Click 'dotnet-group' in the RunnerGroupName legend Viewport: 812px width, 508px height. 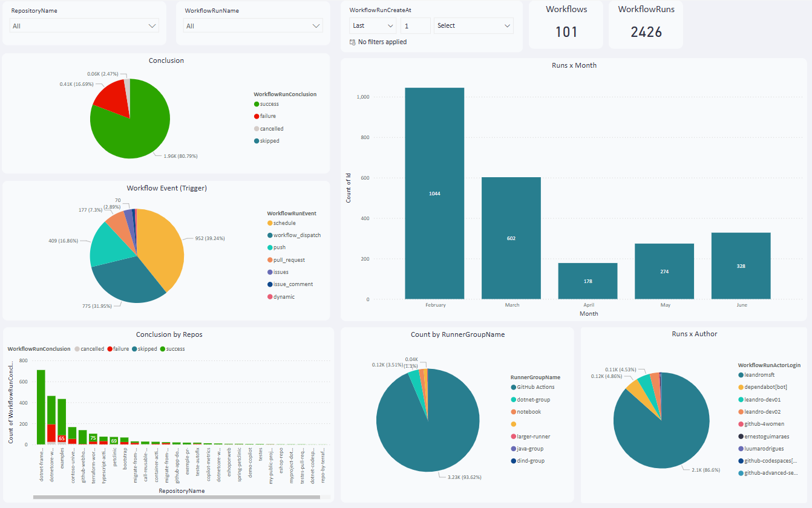pos(530,400)
